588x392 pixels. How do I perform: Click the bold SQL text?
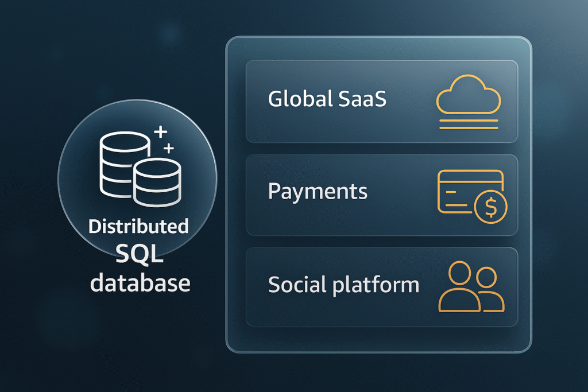pyautogui.click(x=138, y=253)
